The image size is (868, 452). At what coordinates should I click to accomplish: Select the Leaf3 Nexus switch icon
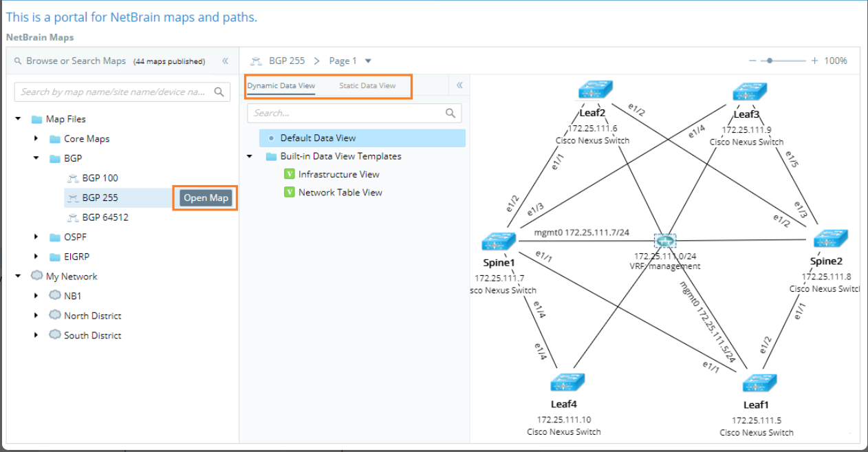(749, 92)
